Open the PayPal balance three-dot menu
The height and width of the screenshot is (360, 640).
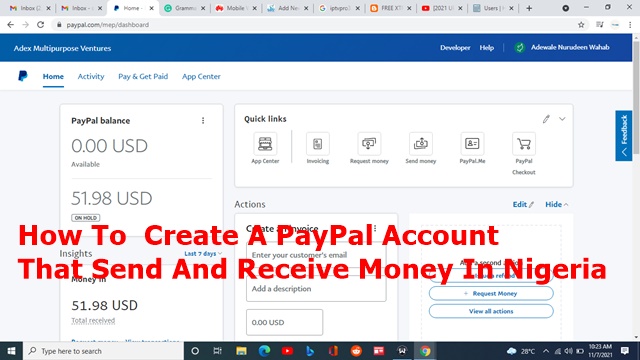click(203, 120)
